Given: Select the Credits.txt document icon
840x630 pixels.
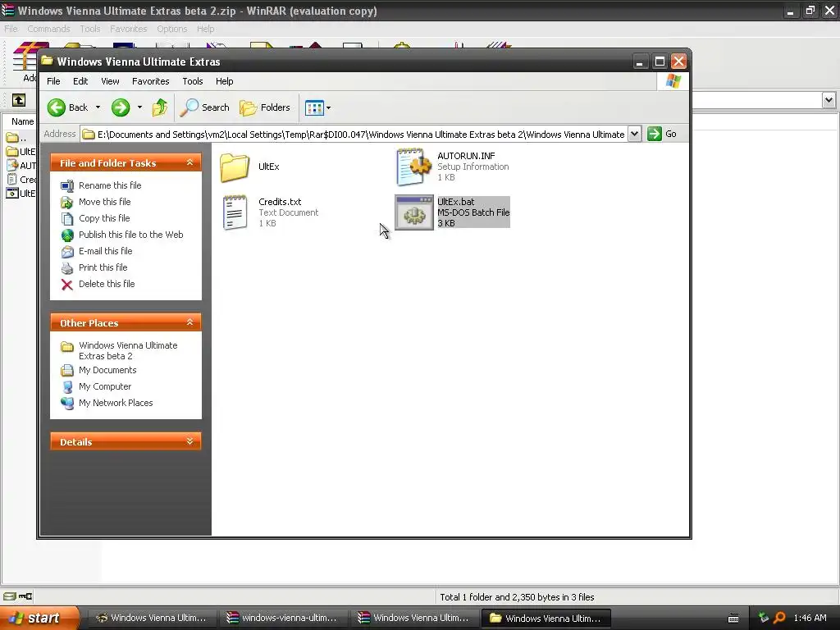Looking at the screenshot, I should tap(235, 212).
